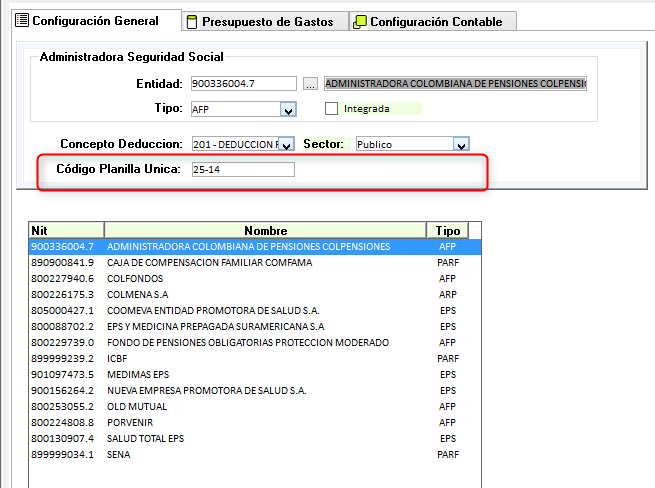Click the Código Planilla Unica field
The height and width of the screenshot is (488, 655).
243,170
